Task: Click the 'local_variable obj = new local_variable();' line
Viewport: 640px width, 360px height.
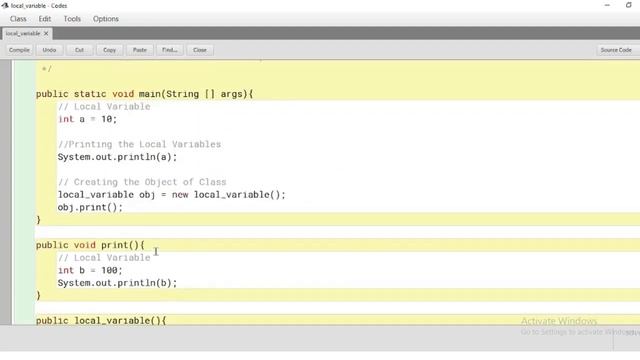Action: click(171, 195)
